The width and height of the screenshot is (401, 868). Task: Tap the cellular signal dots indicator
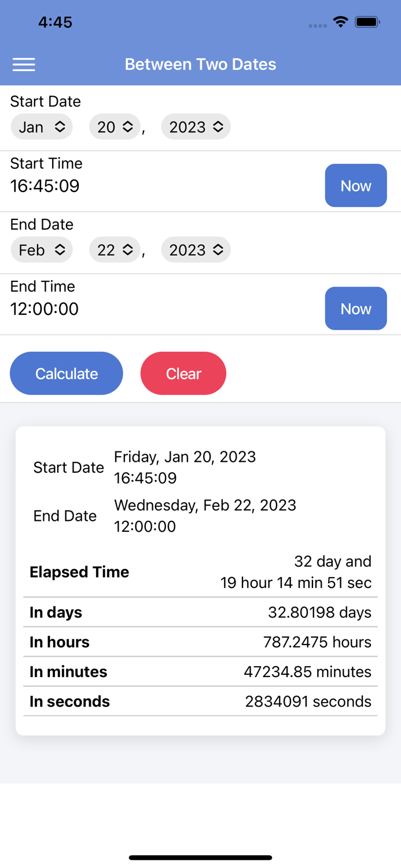(317, 26)
